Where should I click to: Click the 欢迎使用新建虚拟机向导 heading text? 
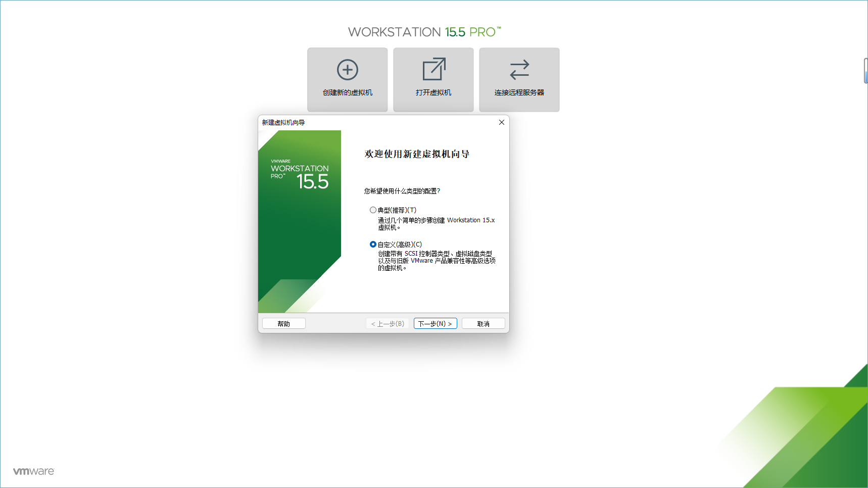(417, 154)
